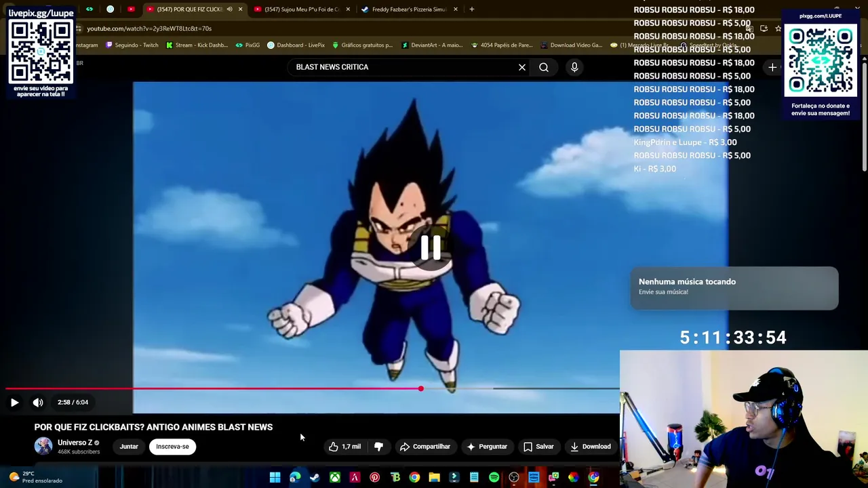The width and height of the screenshot is (868, 488).
Task: Toggle the Inscreva-se subscribe button
Action: (x=172, y=447)
